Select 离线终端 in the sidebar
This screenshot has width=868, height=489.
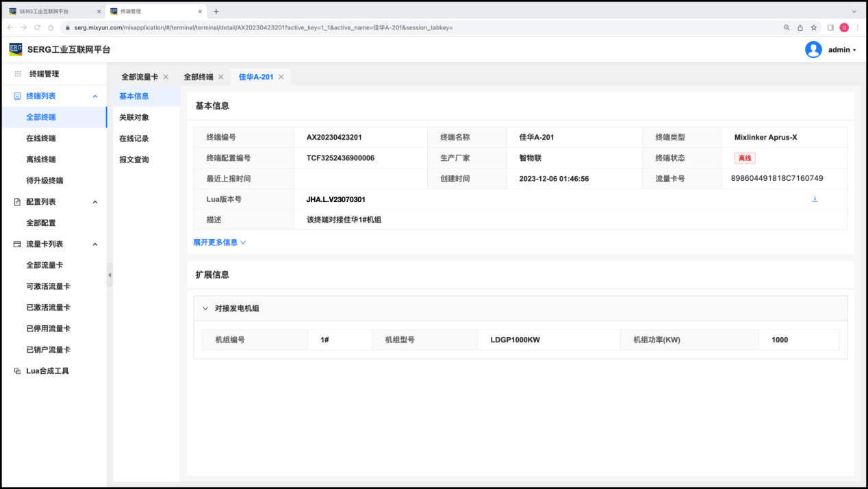[41, 160]
